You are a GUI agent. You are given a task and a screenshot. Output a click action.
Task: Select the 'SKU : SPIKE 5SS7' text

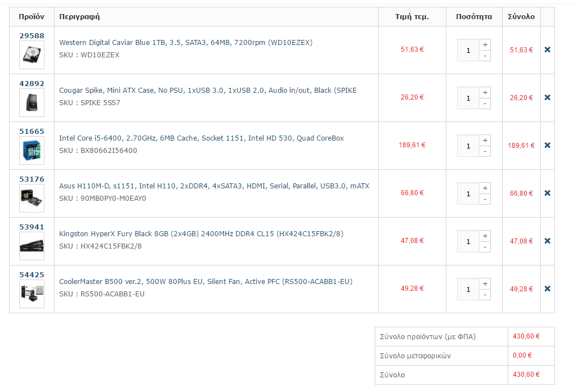coord(89,103)
